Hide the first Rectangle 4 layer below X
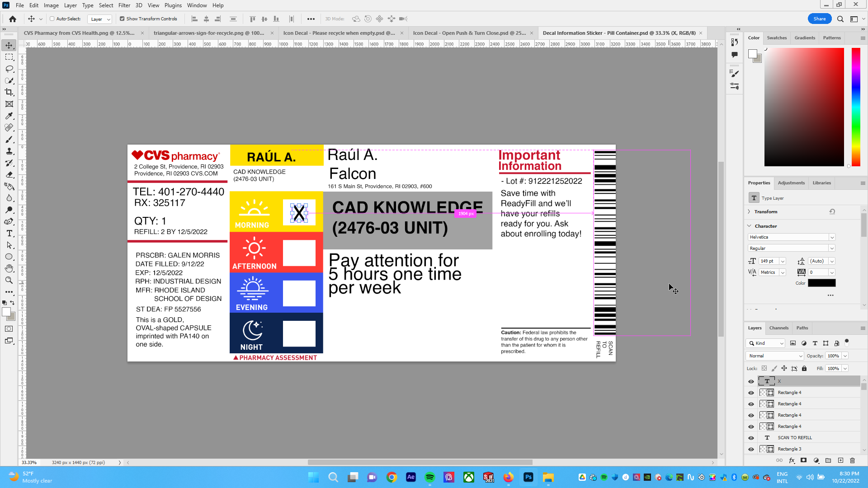Screen dimensions: 868x488 tap(751, 393)
